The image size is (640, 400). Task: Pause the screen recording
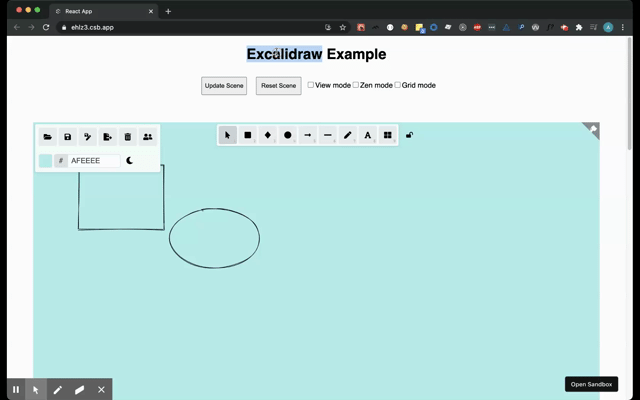pyautogui.click(x=16, y=389)
